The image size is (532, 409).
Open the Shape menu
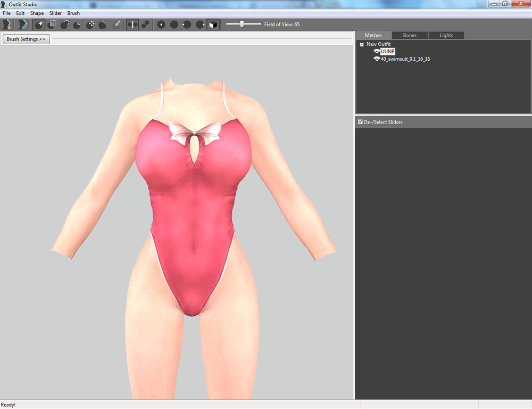(x=37, y=13)
